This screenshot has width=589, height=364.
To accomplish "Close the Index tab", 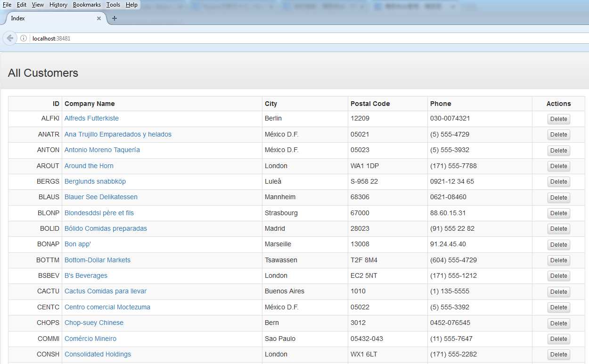I will tap(99, 18).
